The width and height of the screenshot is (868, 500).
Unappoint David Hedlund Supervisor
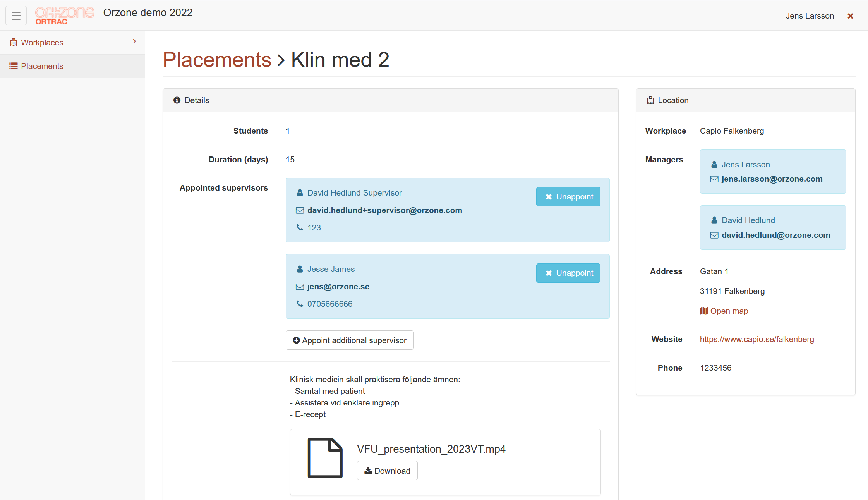click(568, 197)
